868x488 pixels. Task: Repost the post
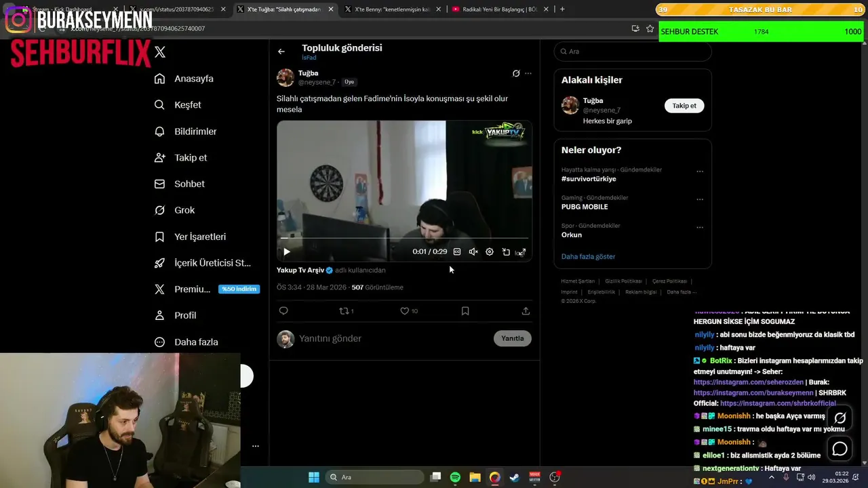coord(347,311)
